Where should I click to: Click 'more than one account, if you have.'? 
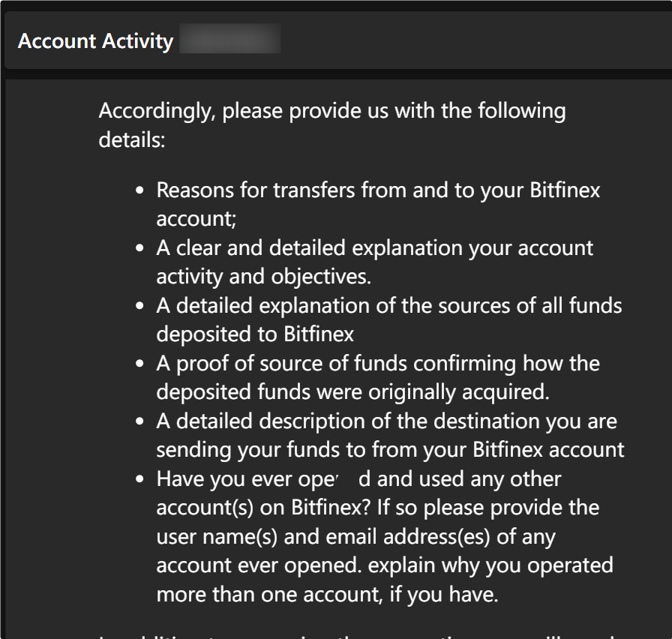[328, 595]
